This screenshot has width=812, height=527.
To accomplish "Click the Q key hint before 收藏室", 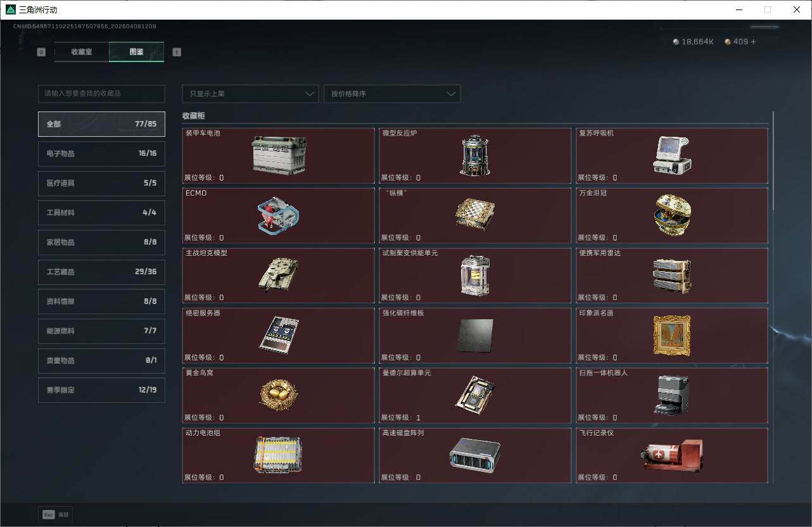I will 41,52.
